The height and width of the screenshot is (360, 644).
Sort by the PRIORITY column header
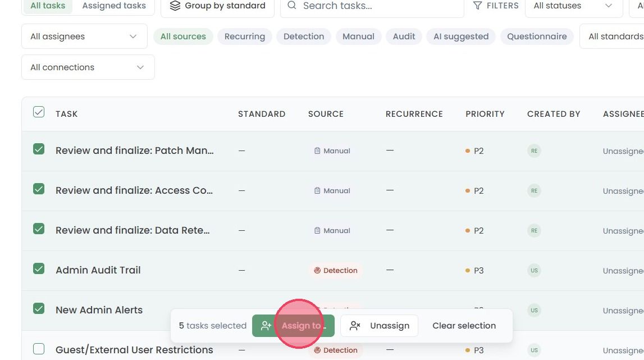485,114
